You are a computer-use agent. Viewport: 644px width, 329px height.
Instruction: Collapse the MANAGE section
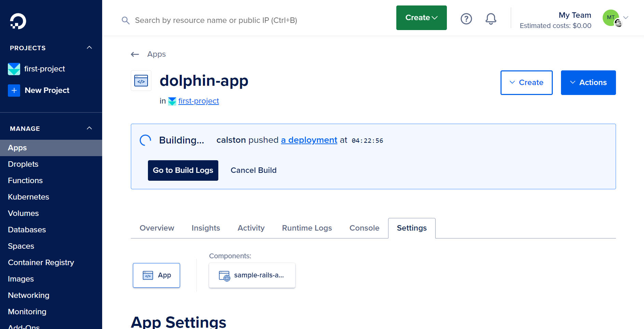point(90,128)
